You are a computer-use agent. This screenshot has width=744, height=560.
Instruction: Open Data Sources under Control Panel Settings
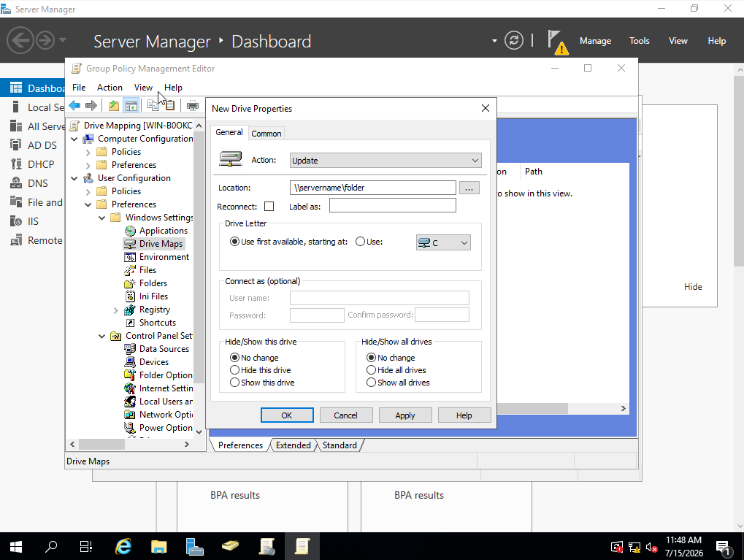tap(164, 349)
